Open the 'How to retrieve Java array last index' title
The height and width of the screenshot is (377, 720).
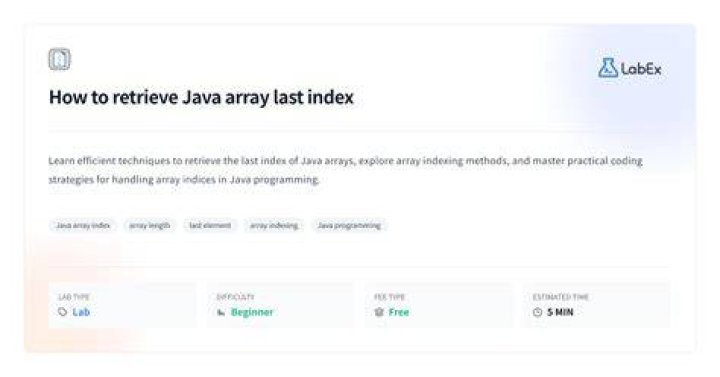pyautogui.click(x=201, y=97)
